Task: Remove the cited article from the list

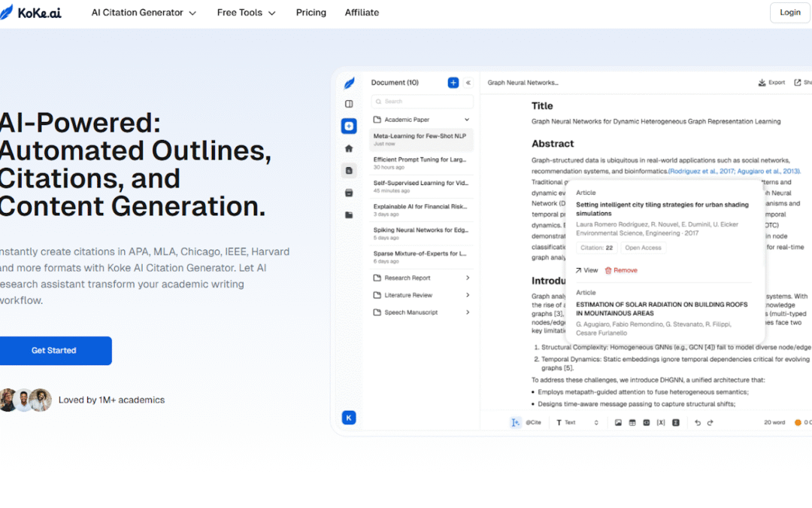Action: tap(621, 269)
